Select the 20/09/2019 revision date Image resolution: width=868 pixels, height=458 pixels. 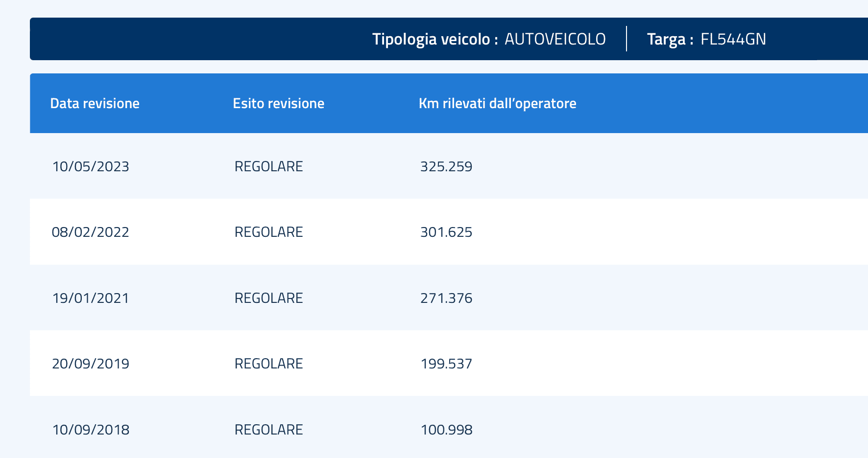coord(91,364)
